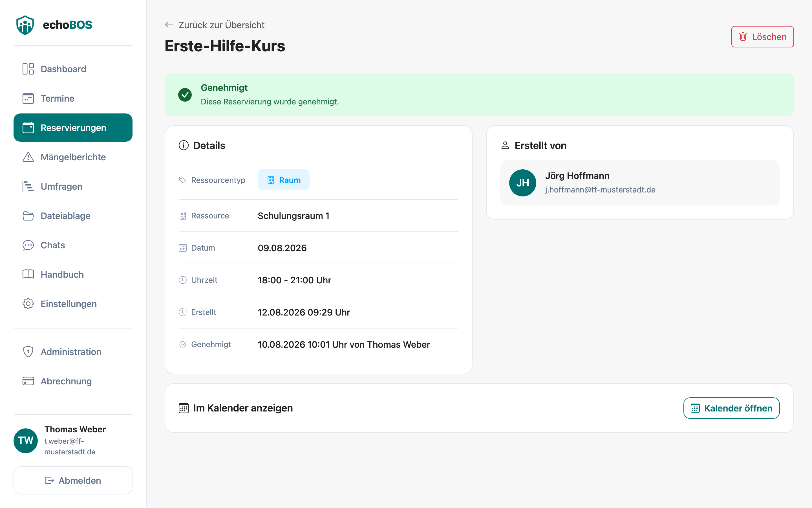Click the trash icon in Löschen button

pos(743,37)
